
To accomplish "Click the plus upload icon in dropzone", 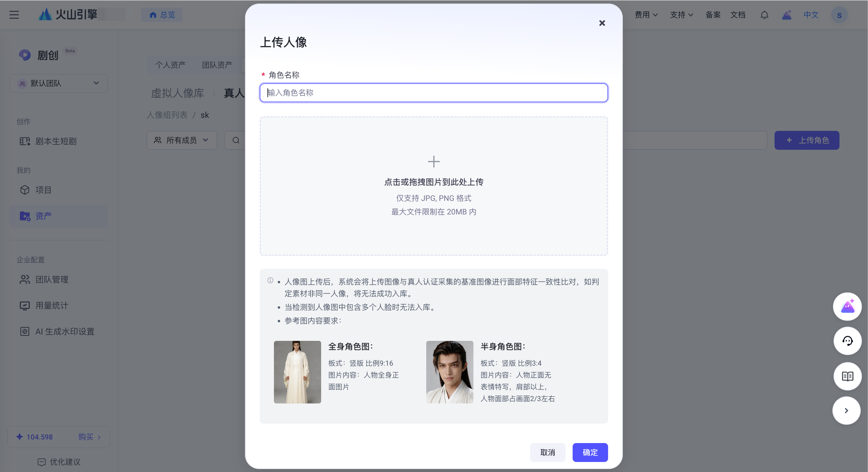I will point(434,162).
